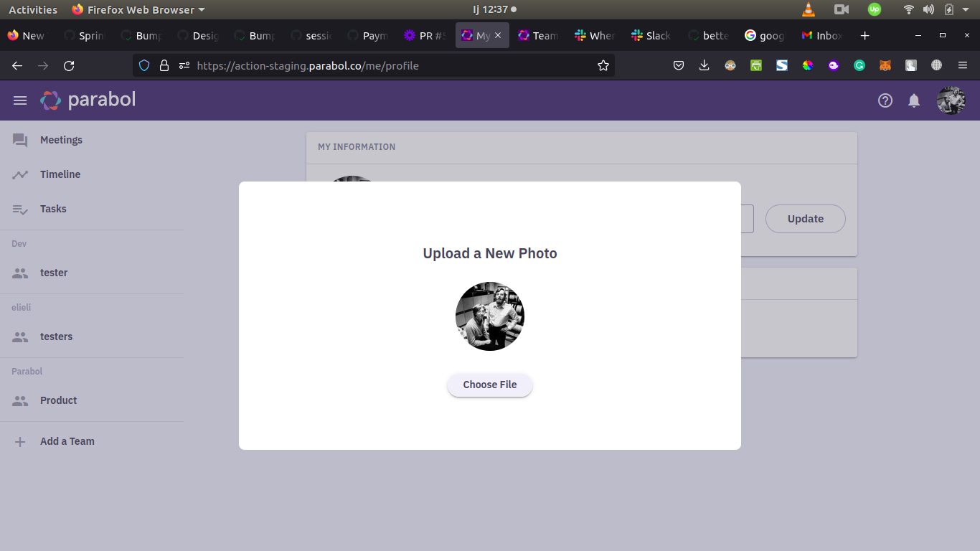Open Tasks via its list icon
The width and height of the screenshot is (980, 551).
tap(19, 208)
